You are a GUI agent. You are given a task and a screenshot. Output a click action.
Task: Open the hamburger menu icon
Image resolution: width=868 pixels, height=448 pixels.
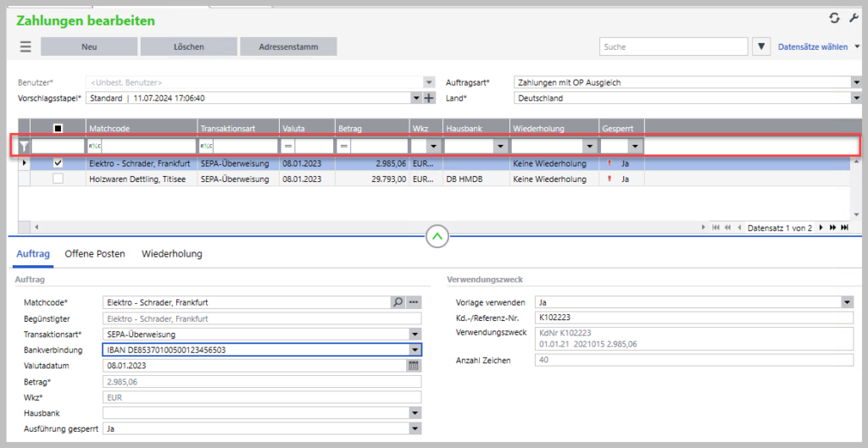(x=25, y=47)
